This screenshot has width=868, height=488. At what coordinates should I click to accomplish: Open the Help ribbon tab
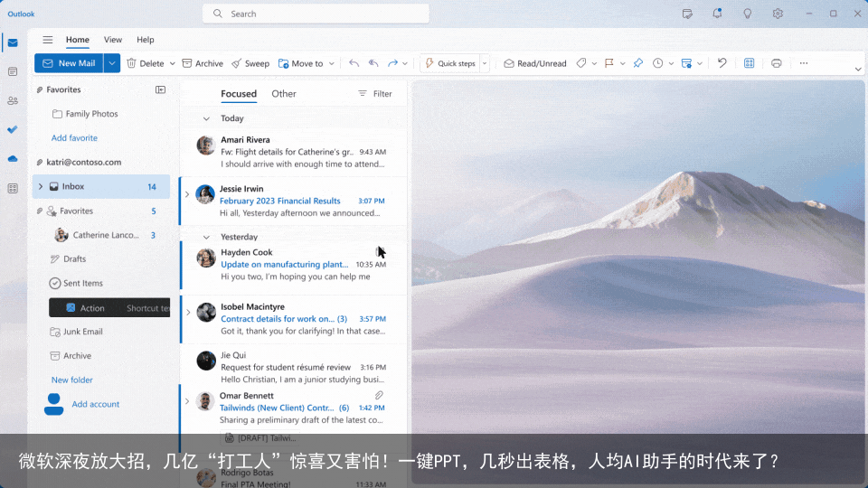pos(145,40)
